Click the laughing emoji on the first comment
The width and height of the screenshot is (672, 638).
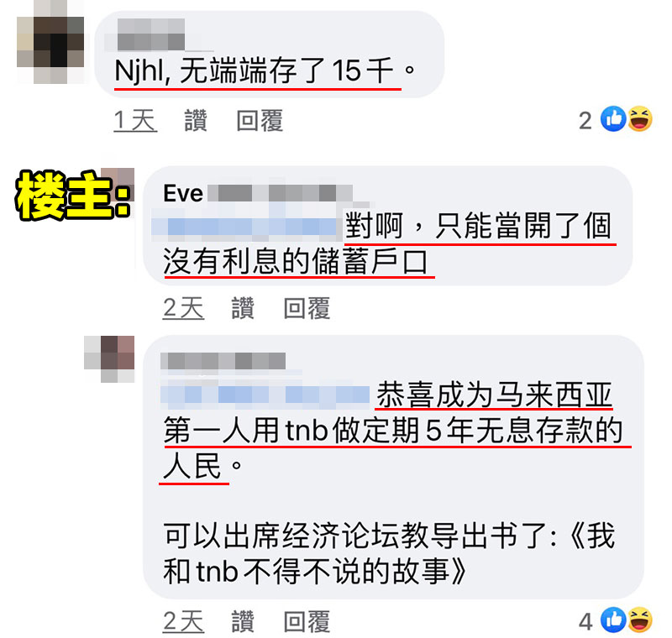click(640, 118)
